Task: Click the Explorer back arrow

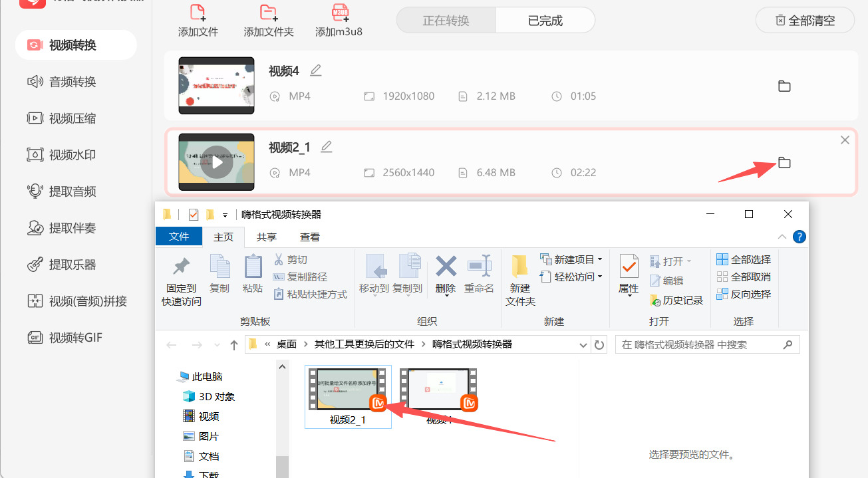Action: point(172,345)
